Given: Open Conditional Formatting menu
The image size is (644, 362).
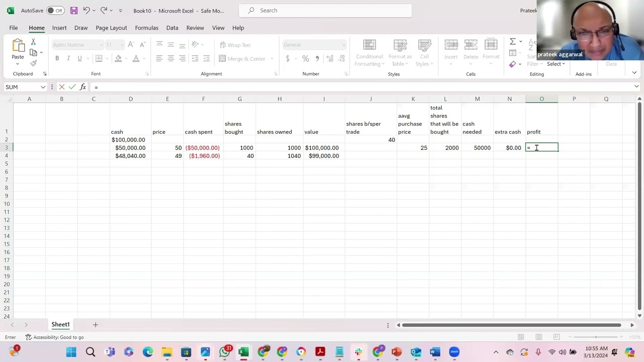Looking at the screenshot, I should (370, 53).
